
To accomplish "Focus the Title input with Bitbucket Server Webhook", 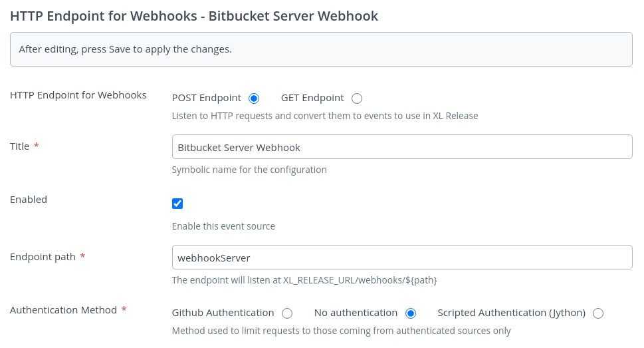I will [x=401, y=147].
